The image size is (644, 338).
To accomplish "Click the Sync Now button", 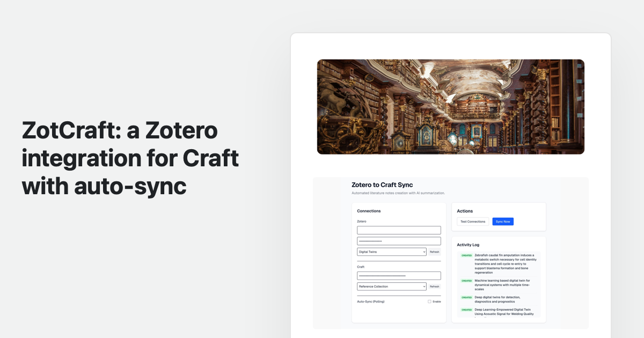I will pos(503,222).
